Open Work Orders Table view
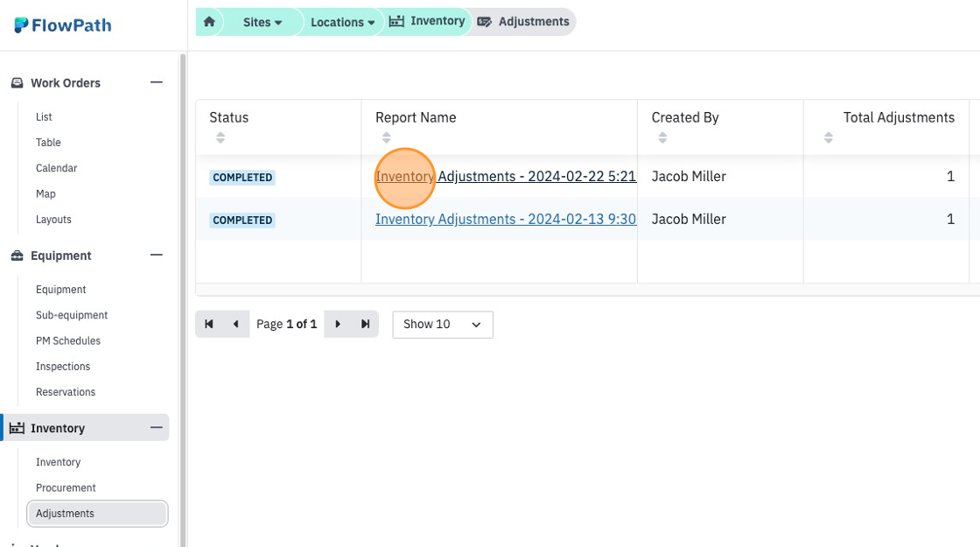The image size is (980, 547). coord(48,143)
